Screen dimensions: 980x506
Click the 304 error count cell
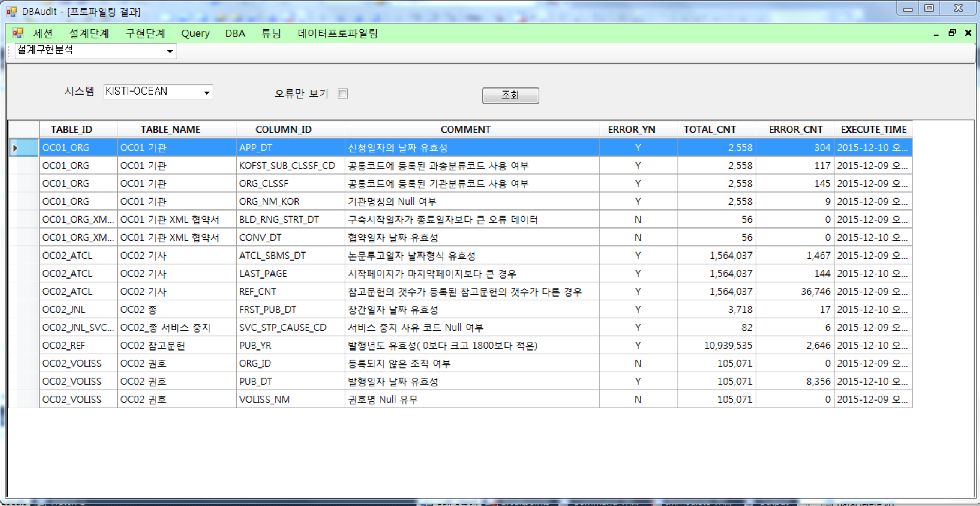tap(795, 148)
